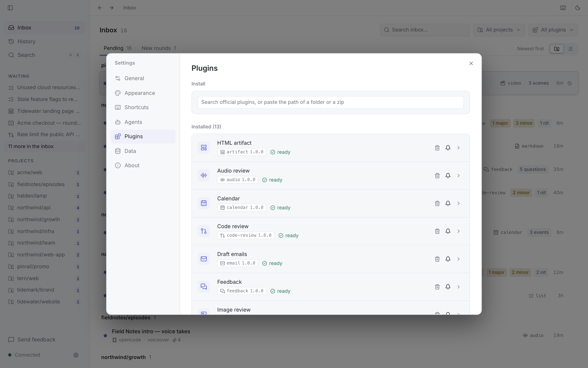Click the Calendar plugin trash icon

437,203
